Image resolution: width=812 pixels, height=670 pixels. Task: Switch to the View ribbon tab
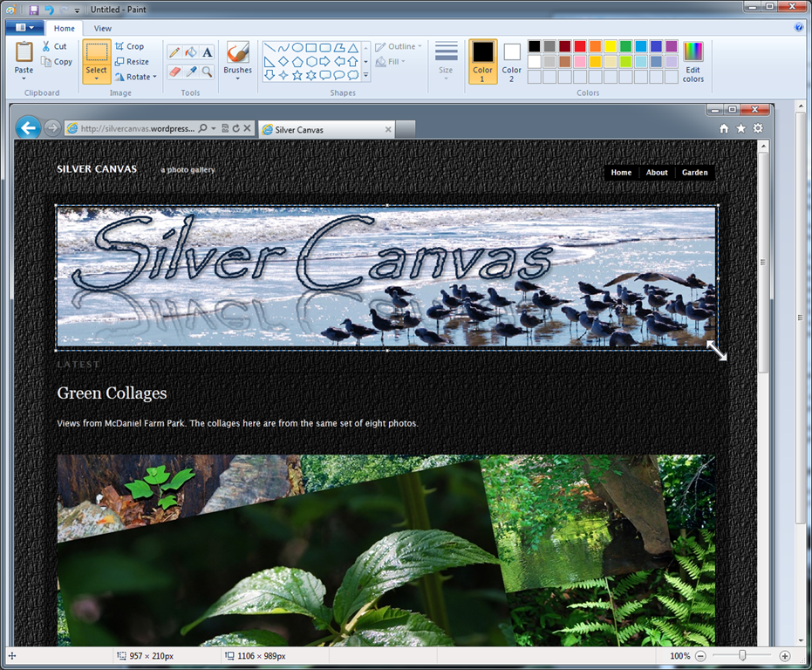click(x=102, y=28)
